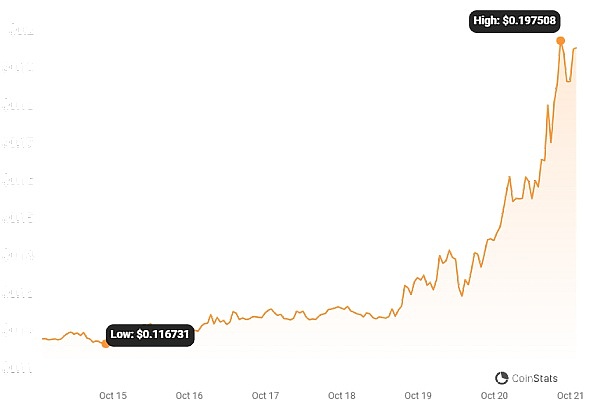The width and height of the screenshot is (600, 410).
Task: Pick Oct 18 on the date axis
Action: point(342,396)
